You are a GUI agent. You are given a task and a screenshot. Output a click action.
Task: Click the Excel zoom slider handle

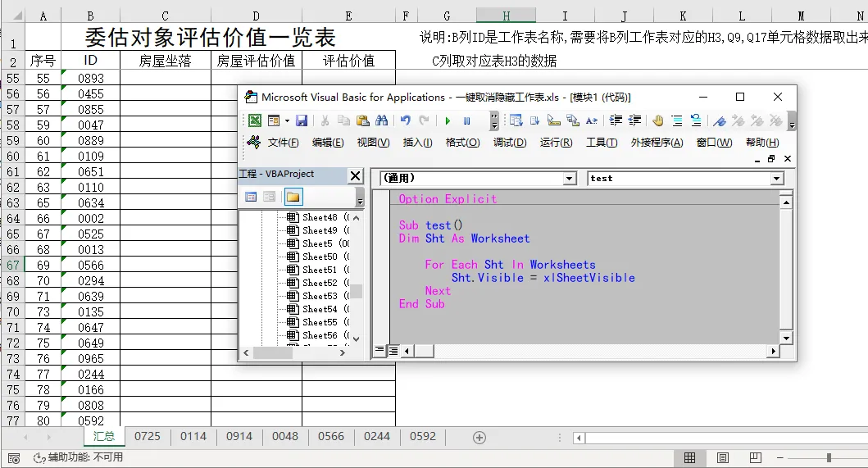[829, 457]
